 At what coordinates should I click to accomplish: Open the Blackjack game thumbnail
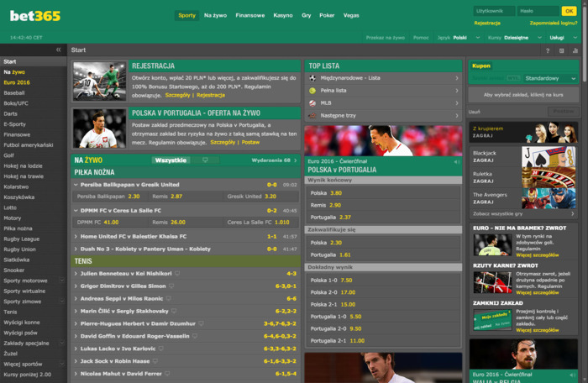point(549,157)
